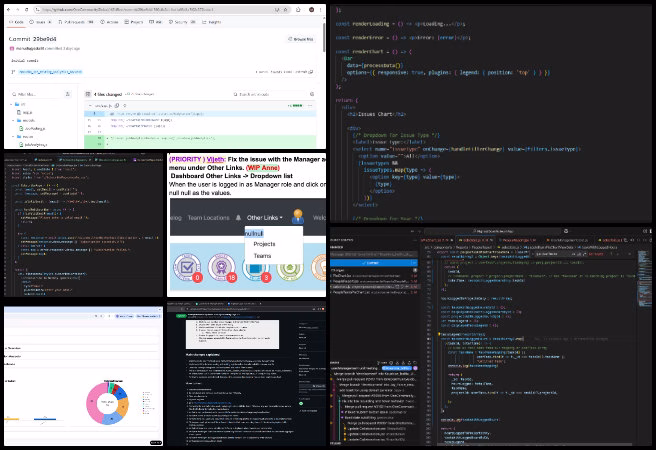Open the GitHub Code tab
The width and height of the screenshot is (656, 450).
pyautogui.click(x=17, y=22)
